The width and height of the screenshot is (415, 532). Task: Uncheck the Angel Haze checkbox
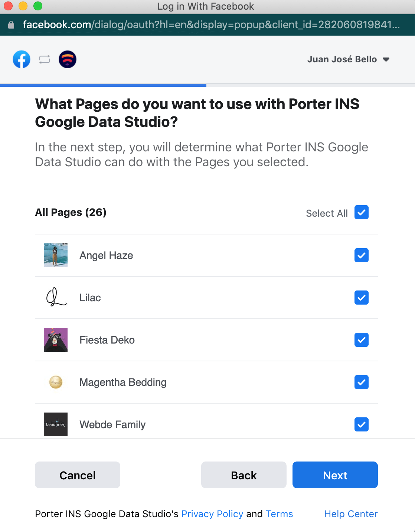(362, 255)
